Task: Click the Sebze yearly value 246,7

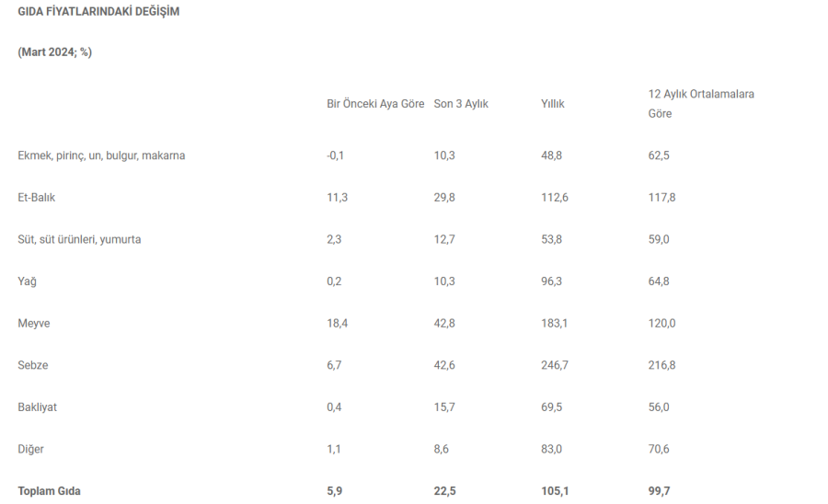Action: 555,365
